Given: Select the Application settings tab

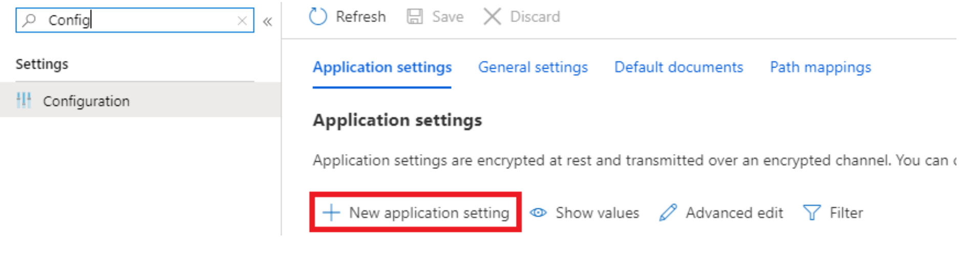Looking at the screenshot, I should tap(382, 67).
